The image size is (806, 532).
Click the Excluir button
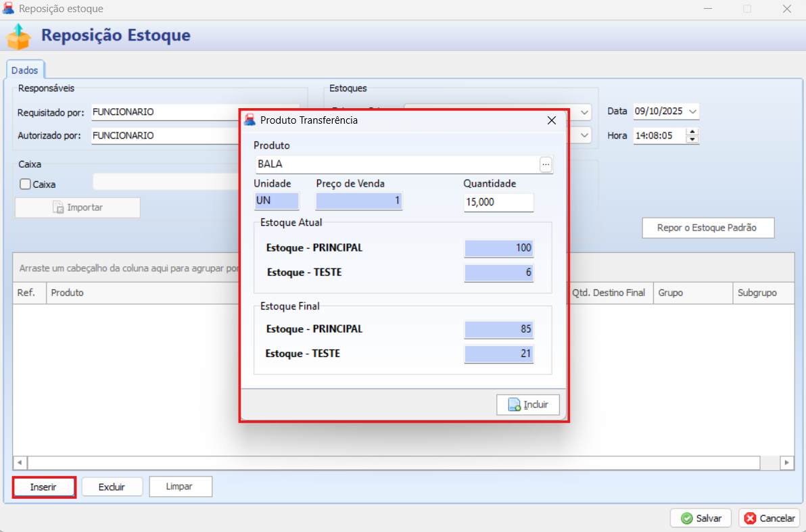click(x=112, y=487)
